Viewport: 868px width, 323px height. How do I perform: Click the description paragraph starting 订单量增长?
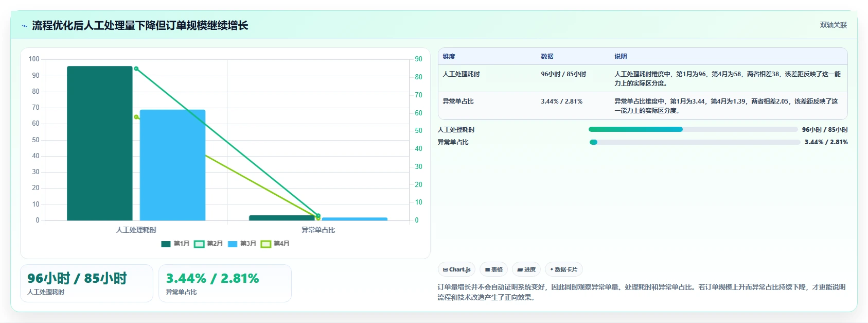point(642,292)
